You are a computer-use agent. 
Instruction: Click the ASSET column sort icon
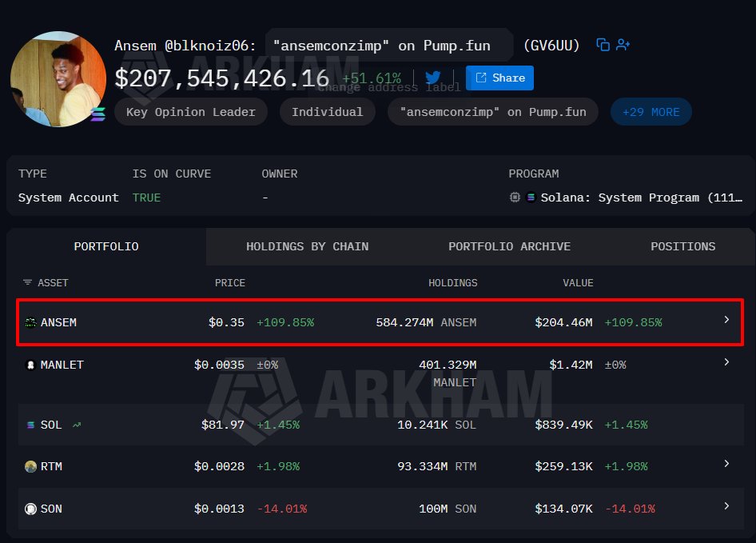(x=27, y=282)
